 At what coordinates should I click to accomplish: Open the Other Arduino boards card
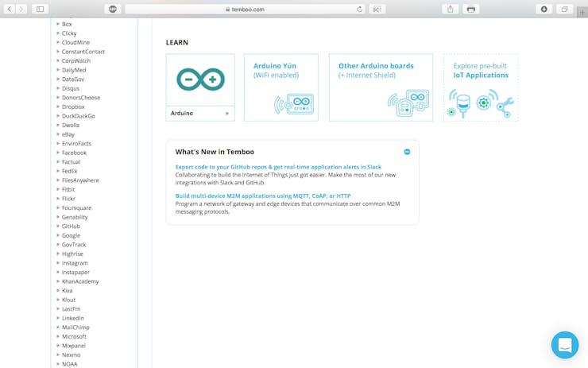381,87
